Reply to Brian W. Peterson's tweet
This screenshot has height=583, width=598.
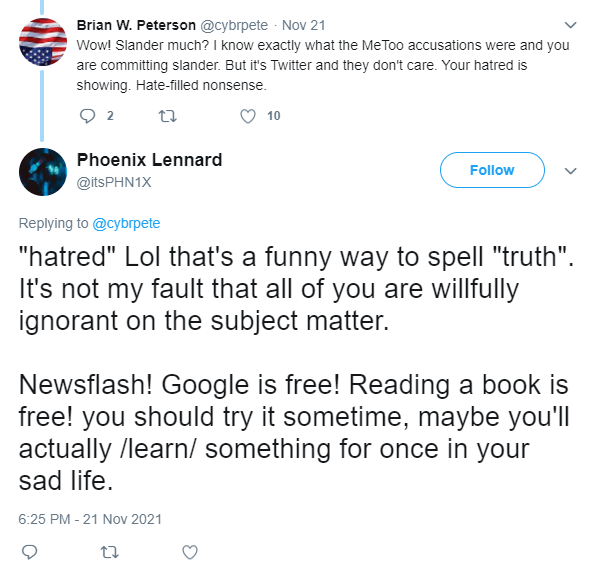point(87,116)
